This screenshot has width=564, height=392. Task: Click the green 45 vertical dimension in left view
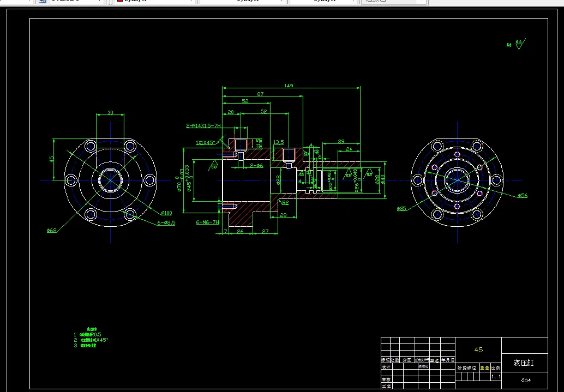[x=51, y=159]
